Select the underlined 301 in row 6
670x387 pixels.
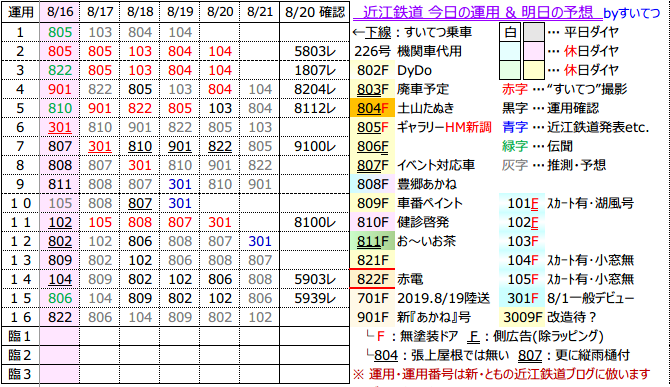click(x=60, y=127)
